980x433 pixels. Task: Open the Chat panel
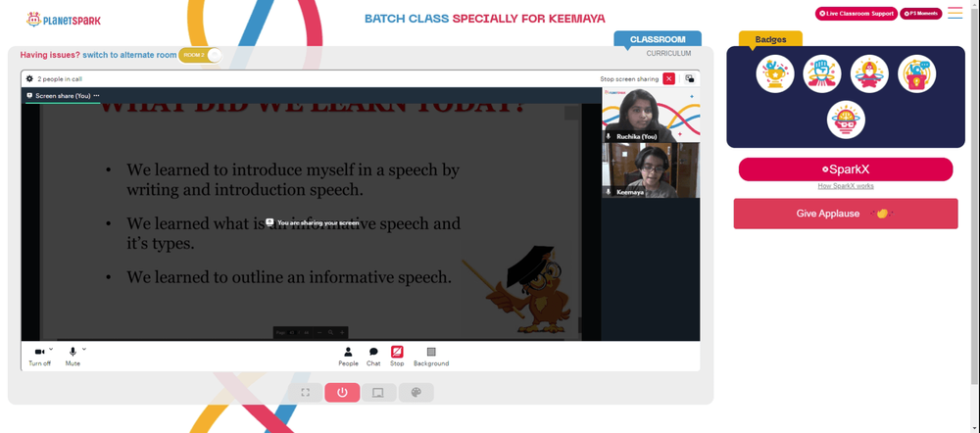coord(373,357)
